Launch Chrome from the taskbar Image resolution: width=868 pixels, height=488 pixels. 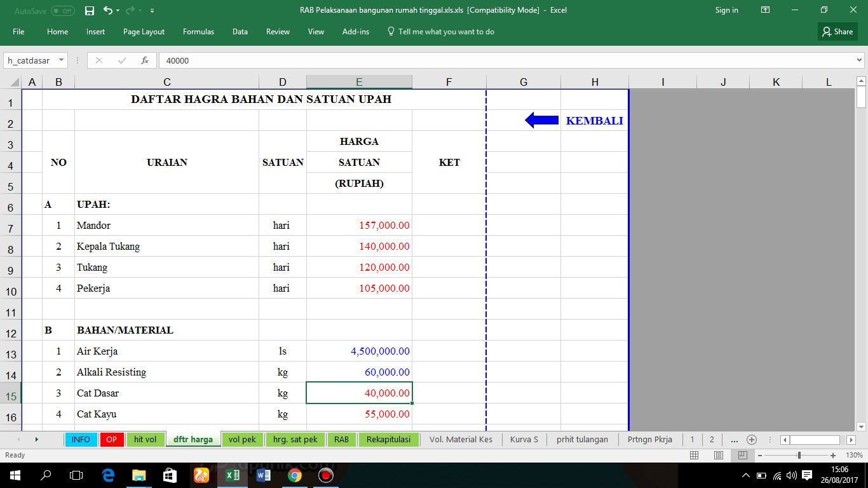click(x=294, y=475)
